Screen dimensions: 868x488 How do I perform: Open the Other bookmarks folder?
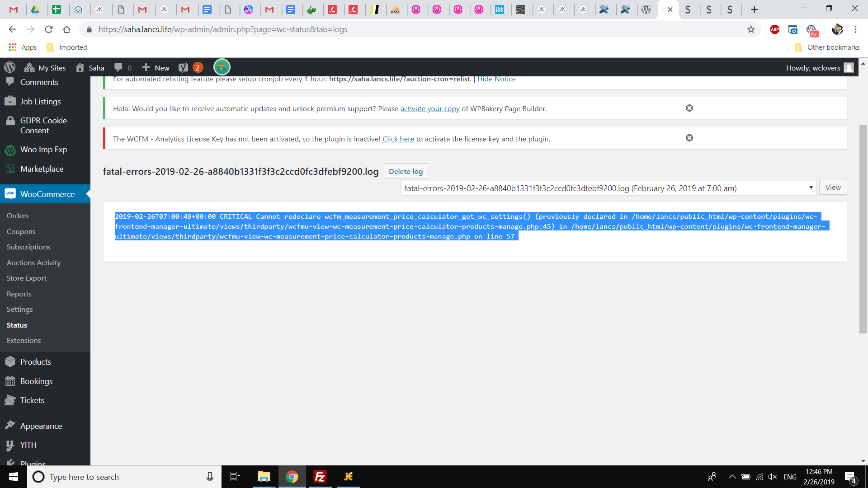click(827, 47)
